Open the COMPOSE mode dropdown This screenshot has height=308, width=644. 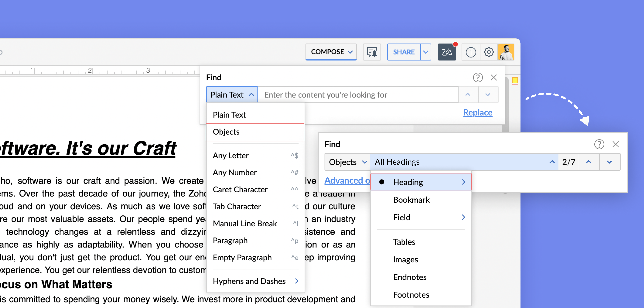[x=331, y=52]
